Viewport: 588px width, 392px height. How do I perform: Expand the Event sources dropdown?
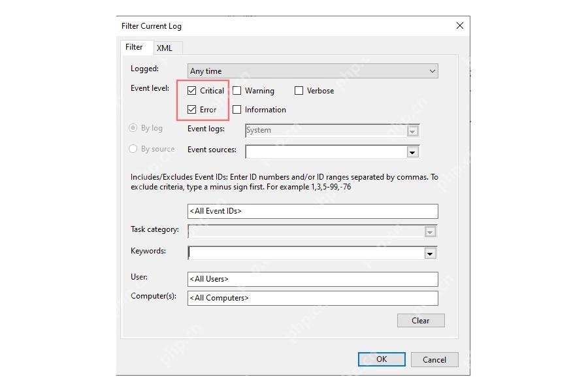412,152
